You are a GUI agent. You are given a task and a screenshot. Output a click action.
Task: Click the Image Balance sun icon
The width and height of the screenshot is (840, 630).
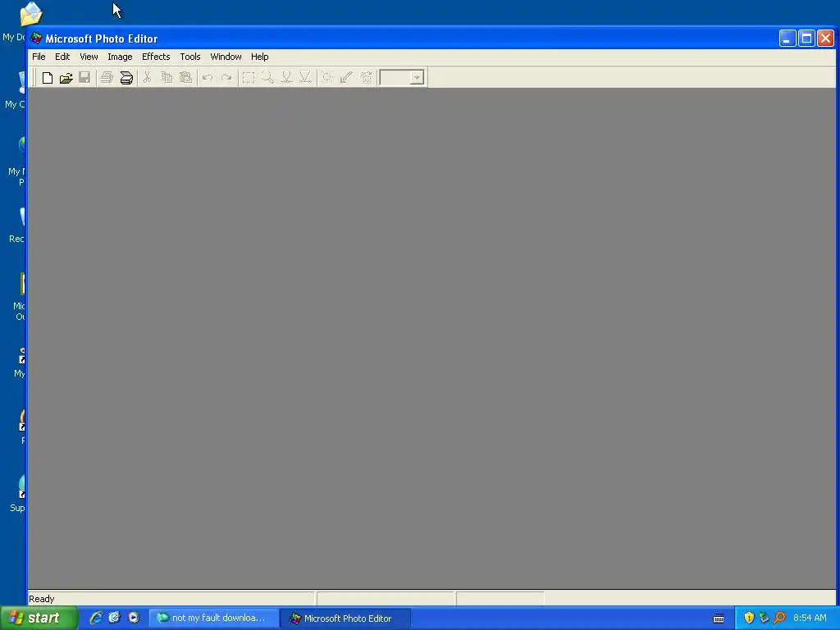[x=327, y=78]
